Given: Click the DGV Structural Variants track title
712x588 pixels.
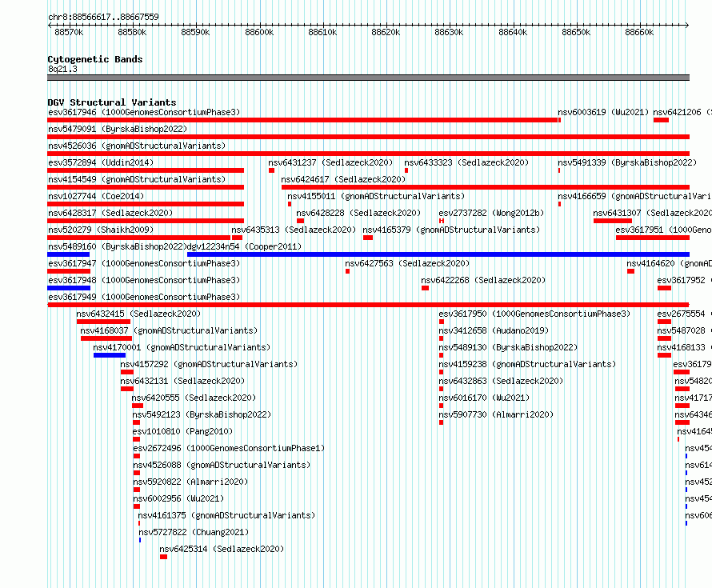Looking at the screenshot, I should coord(112,102).
